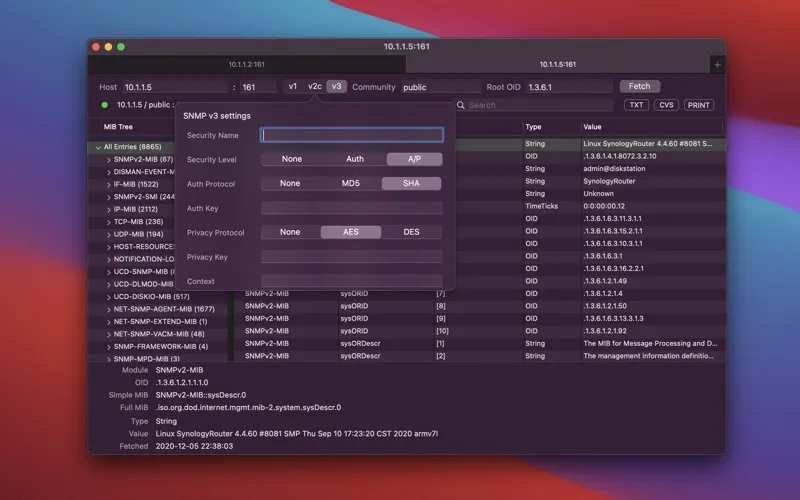Viewport: 800px width, 500px height.
Task: Expand the UDP-MIB (194) tree node
Action: pyautogui.click(x=109, y=235)
